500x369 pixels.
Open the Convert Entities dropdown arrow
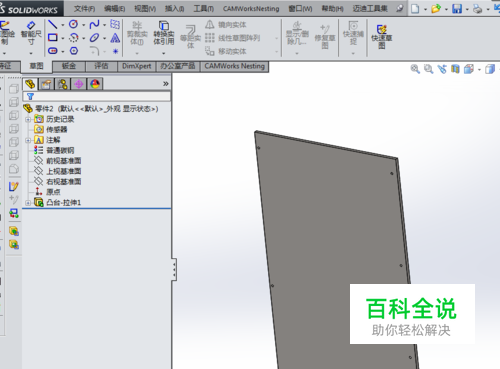pyautogui.click(x=164, y=53)
